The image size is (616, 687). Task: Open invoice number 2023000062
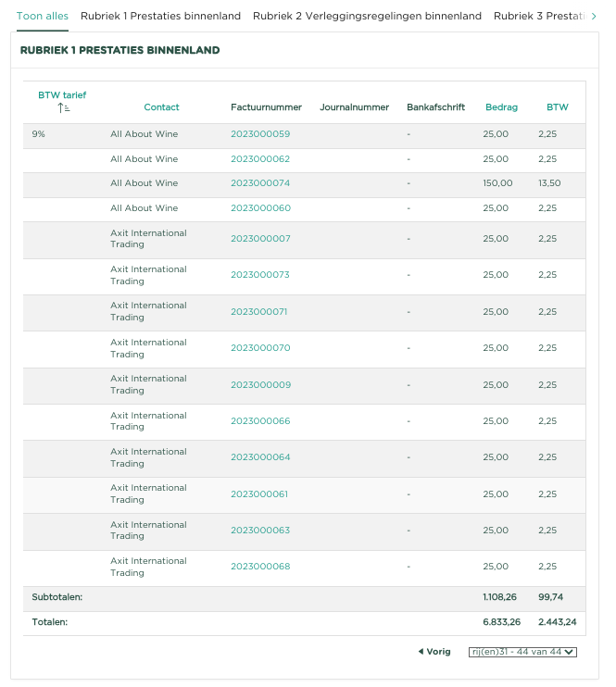tap(260, 159)
